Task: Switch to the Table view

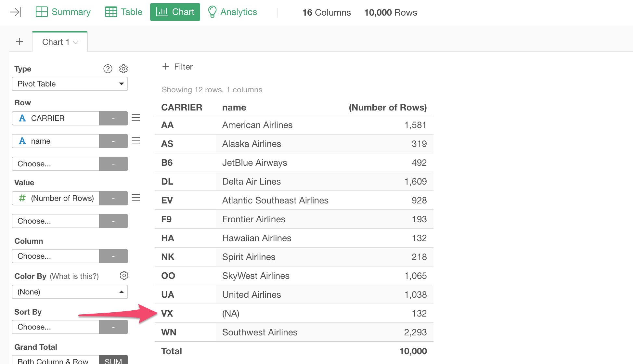Action: (124, 12)
